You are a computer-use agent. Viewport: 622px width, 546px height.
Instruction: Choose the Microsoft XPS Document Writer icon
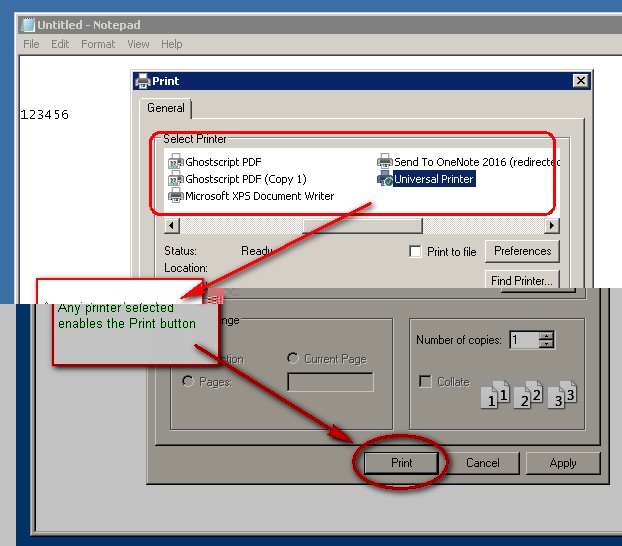coord(176,196)
